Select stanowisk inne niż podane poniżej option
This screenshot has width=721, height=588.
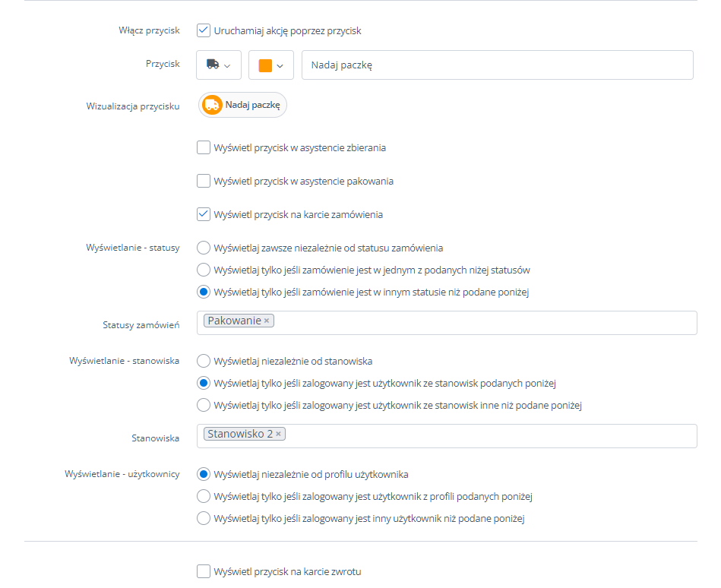pos(204,405)
